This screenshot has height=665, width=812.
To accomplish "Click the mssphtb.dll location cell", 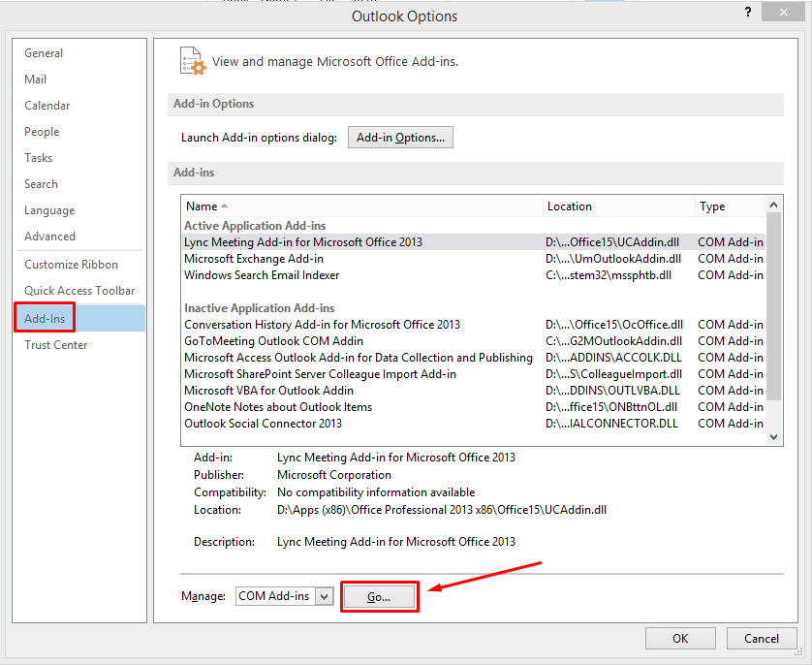I will click(x=609, y=275).
